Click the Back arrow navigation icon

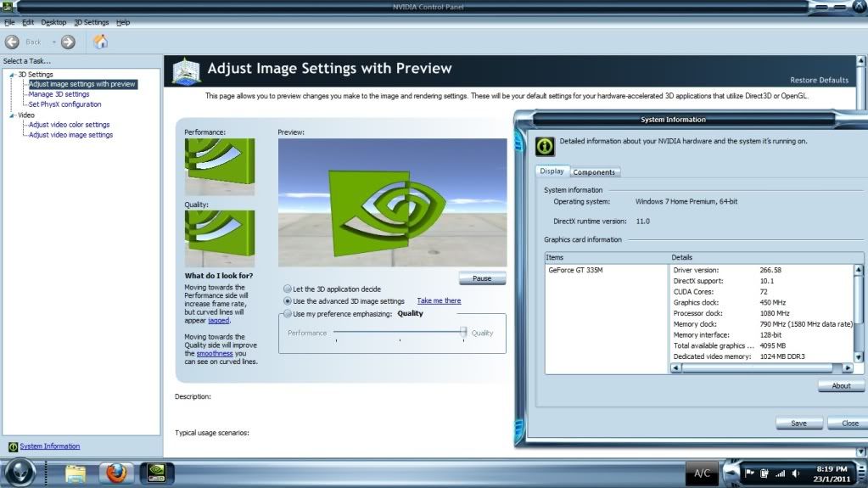[x=12, y=42]
